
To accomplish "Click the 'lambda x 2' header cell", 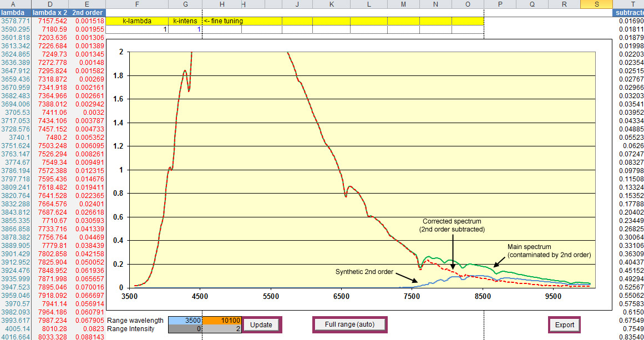I will (49, 13).
